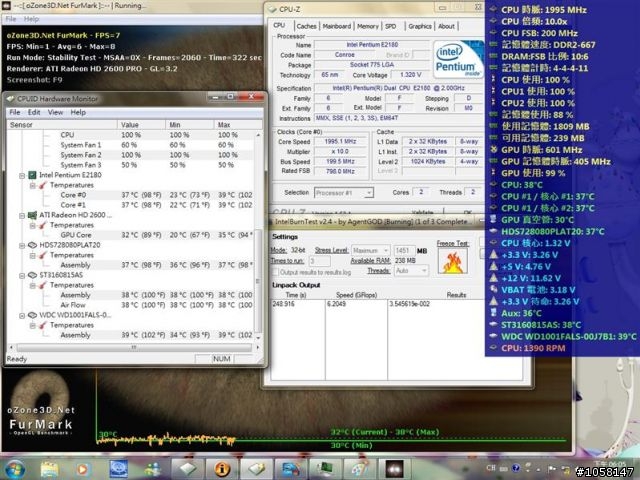Open the Paint palette taskbar icon
Viewport: 640px width, 480px height.
(358, 469)
